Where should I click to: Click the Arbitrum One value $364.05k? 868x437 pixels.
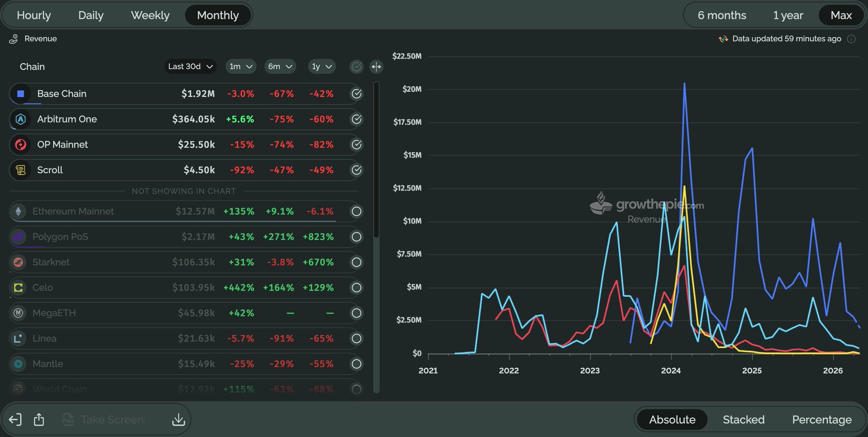193,119
